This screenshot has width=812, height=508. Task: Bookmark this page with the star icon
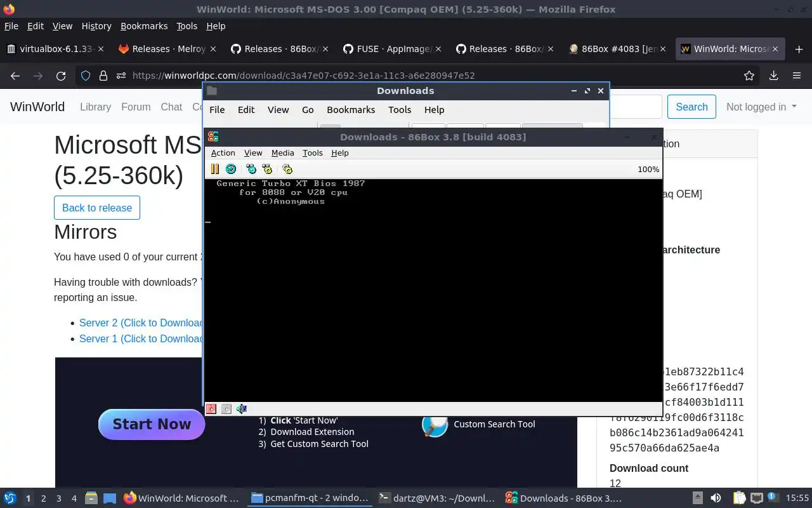coord(749,76)
